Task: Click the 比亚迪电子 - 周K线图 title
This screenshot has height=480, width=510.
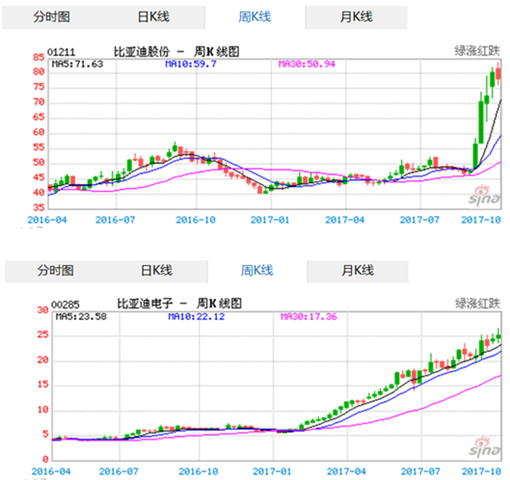Action: pos(179,303)
